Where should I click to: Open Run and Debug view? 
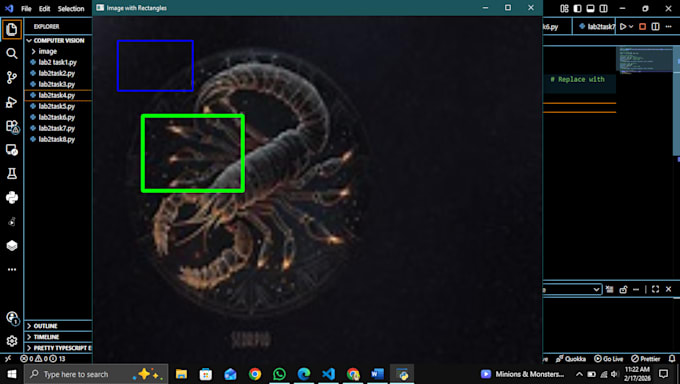point(12,102)
